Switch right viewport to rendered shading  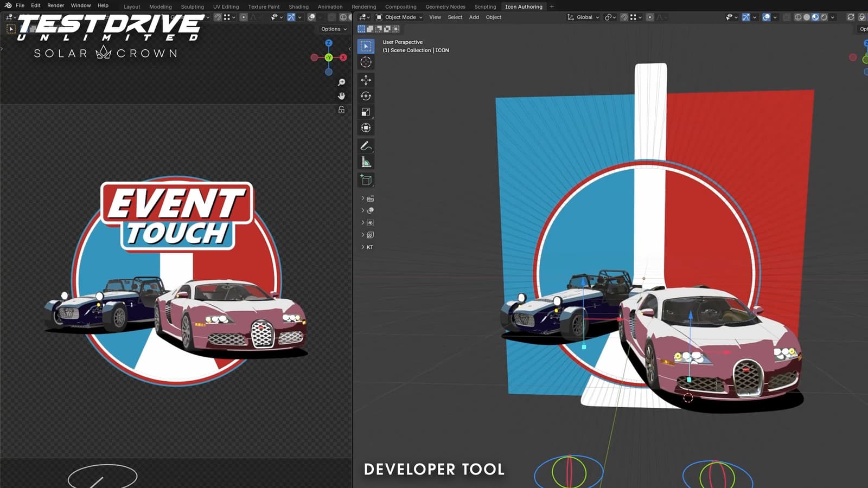tap(824, 17)
